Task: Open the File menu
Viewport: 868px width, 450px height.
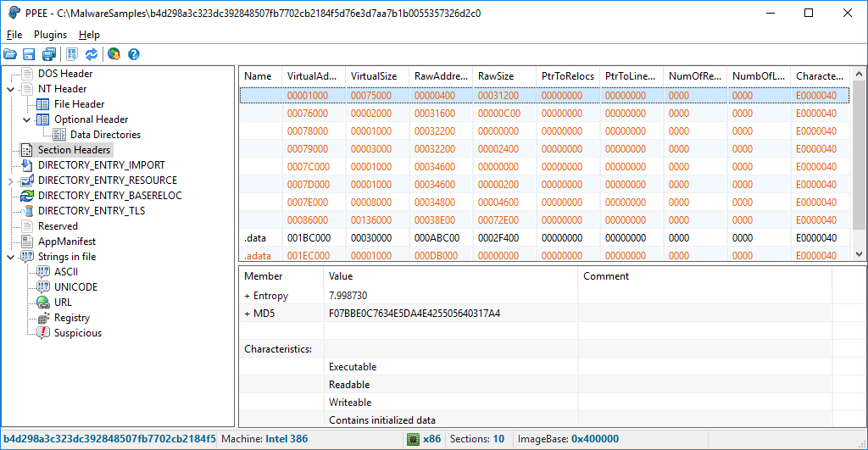Action: pos(14,35)
